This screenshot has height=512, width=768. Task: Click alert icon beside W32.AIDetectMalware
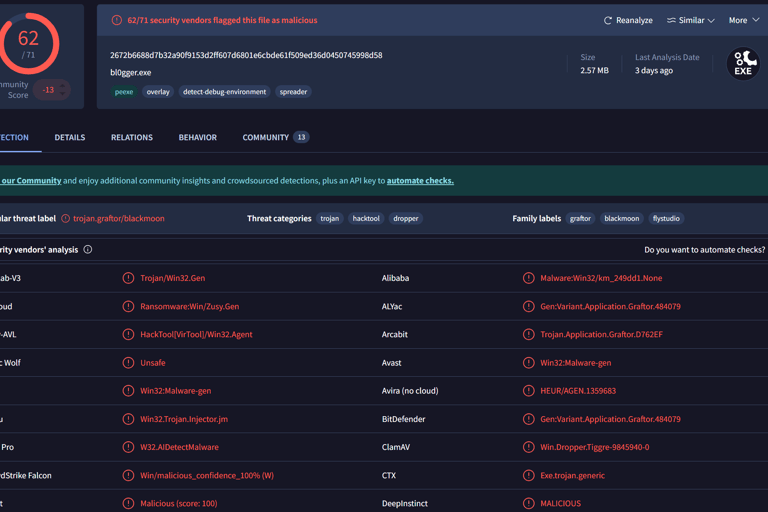(128, 447)
